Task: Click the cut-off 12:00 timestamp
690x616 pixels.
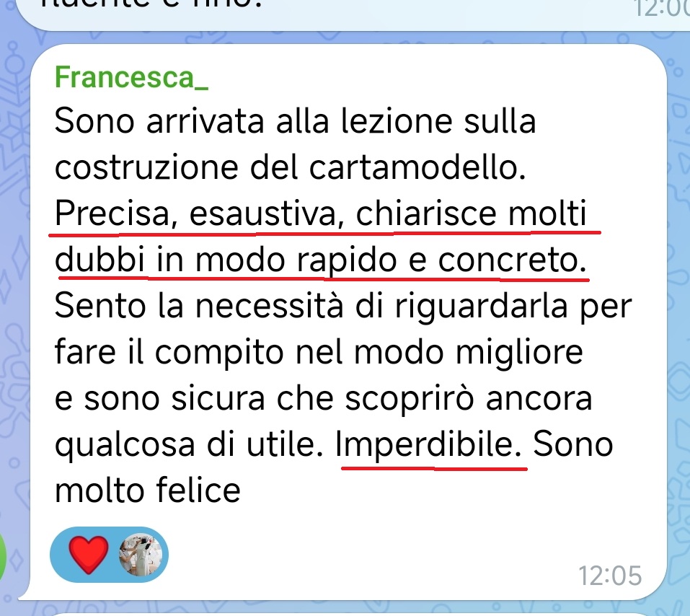Action: [x=661, y=8]
